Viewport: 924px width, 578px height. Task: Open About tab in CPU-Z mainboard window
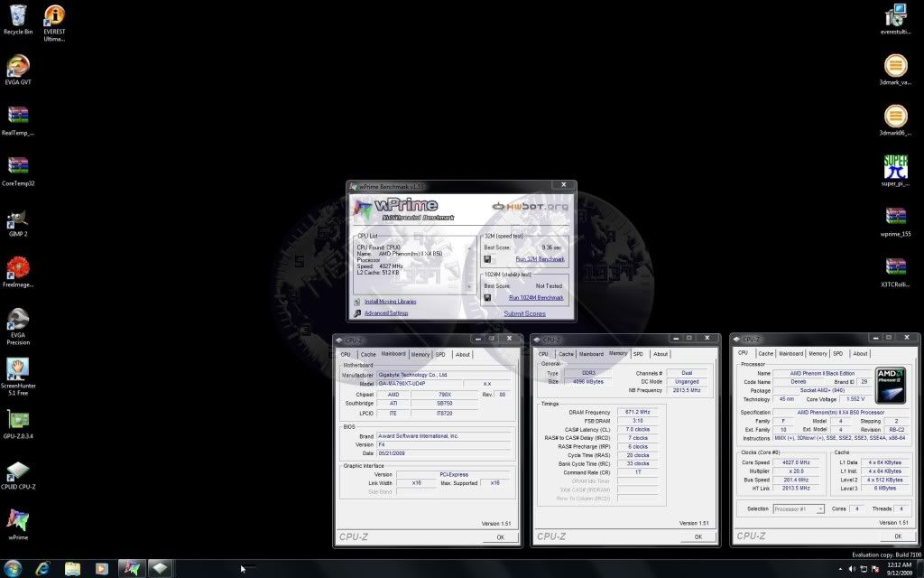462,354
